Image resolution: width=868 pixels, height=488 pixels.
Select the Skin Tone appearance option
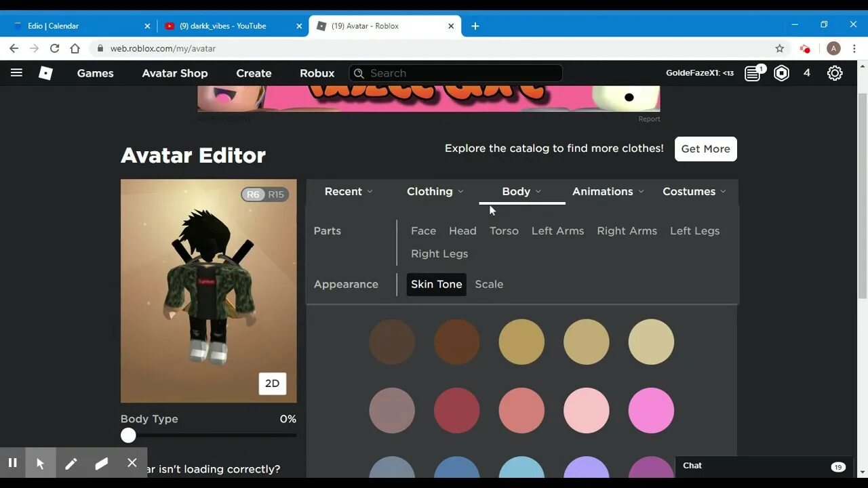(437, 284)
